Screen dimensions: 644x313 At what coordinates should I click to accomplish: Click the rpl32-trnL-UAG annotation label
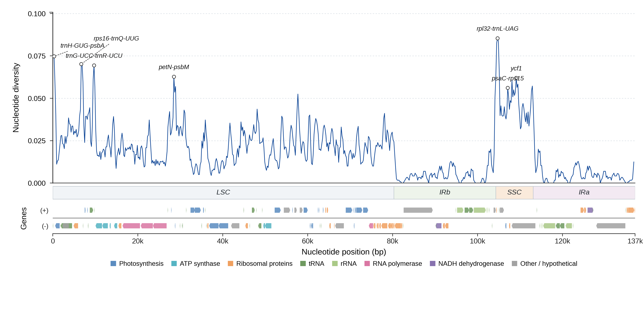coord(498,29)
